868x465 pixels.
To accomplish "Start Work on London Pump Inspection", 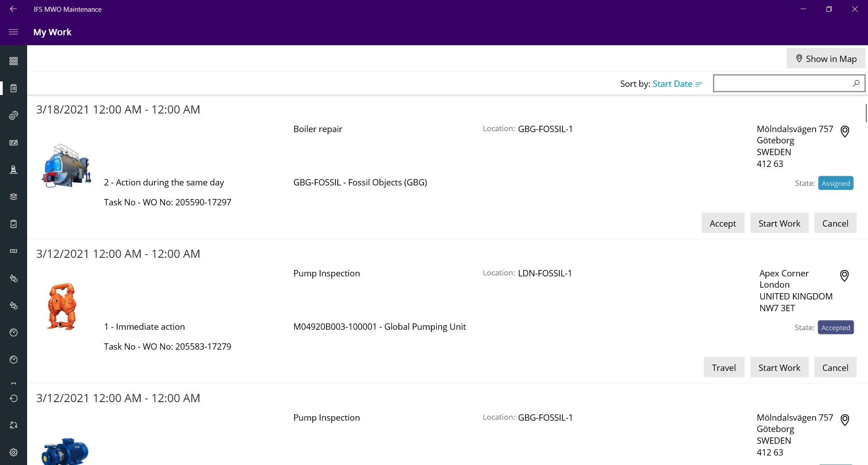I will point(779,367).
